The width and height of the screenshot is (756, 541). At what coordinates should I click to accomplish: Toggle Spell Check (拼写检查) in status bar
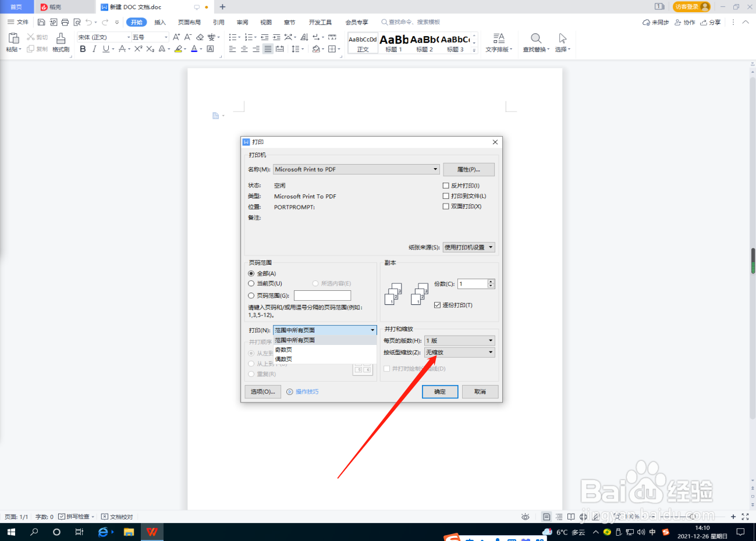[76, 517]
